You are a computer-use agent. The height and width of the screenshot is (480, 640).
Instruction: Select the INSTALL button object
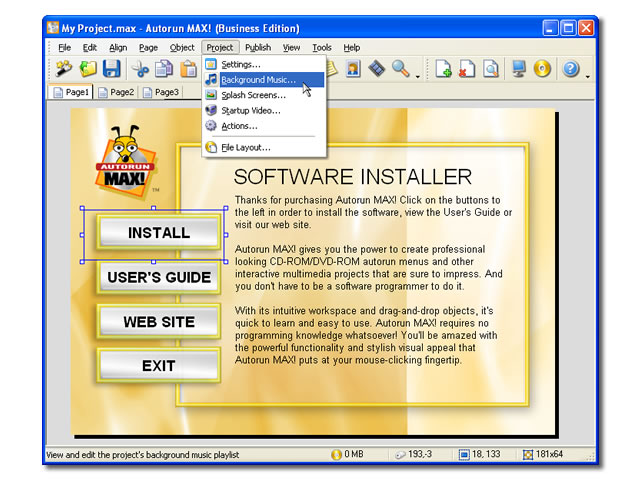[159, 233]
